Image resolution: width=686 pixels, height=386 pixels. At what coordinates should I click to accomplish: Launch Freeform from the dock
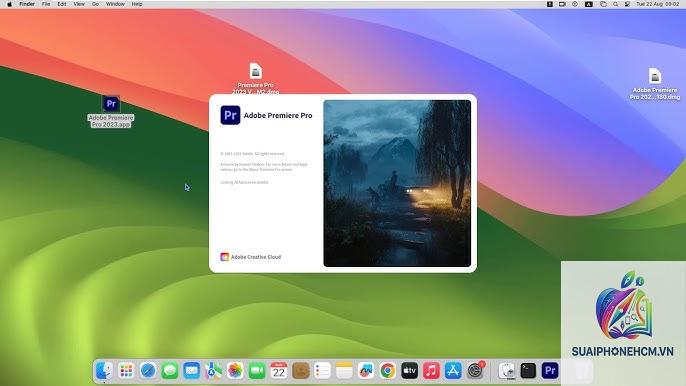pos(366,371)
